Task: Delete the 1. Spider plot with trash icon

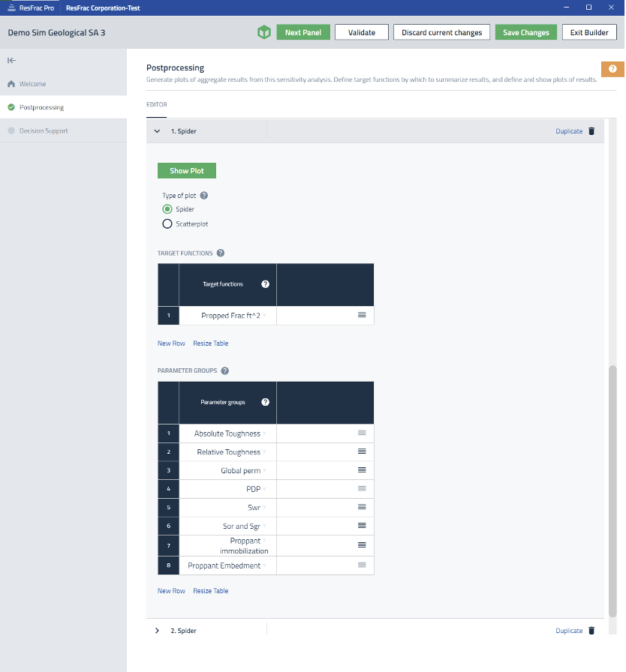Action: tap(591, 130)
